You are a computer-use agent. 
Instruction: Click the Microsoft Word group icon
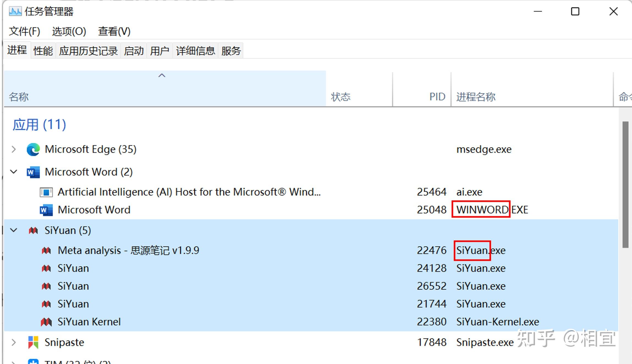(33, 172)
